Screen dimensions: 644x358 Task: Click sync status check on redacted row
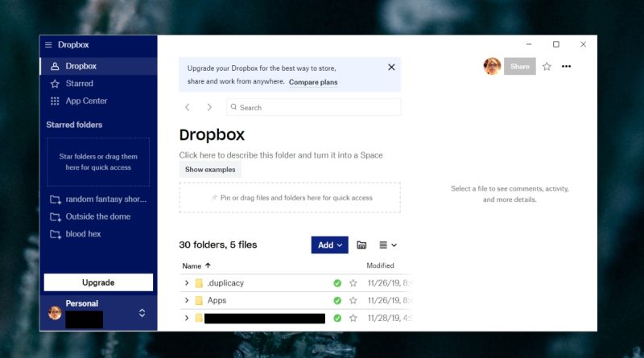337,318
